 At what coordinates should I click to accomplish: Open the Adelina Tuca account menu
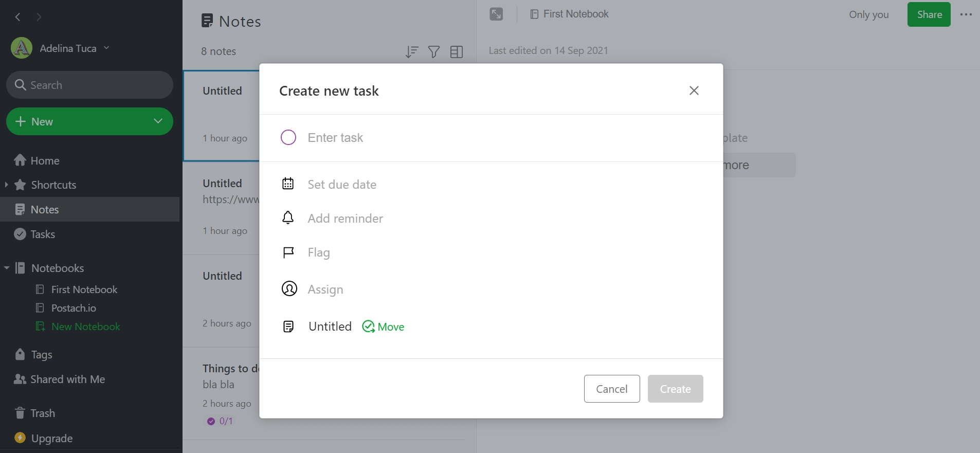pyautogui.click(x=75, y=48)
